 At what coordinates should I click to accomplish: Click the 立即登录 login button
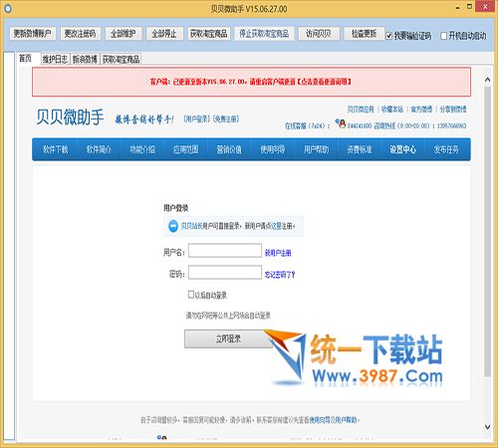(x=228, y=338)
